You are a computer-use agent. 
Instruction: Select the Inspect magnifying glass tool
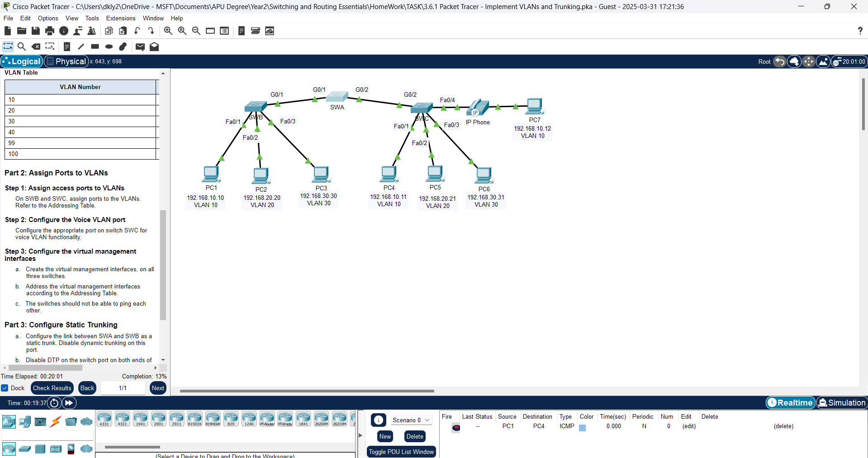tap(21, 46)
